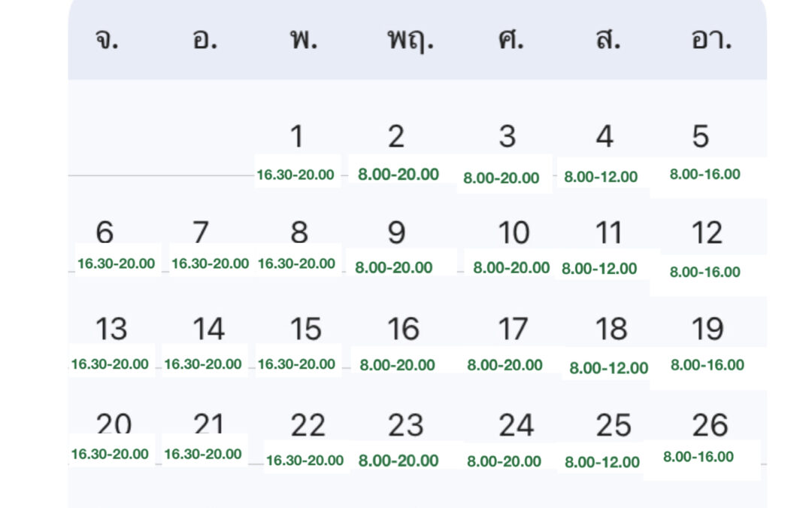Viewport: 812px width, 508px height.
Task: Select the 8.00-12.00 slot under date 4
Action: click(601, 178)
